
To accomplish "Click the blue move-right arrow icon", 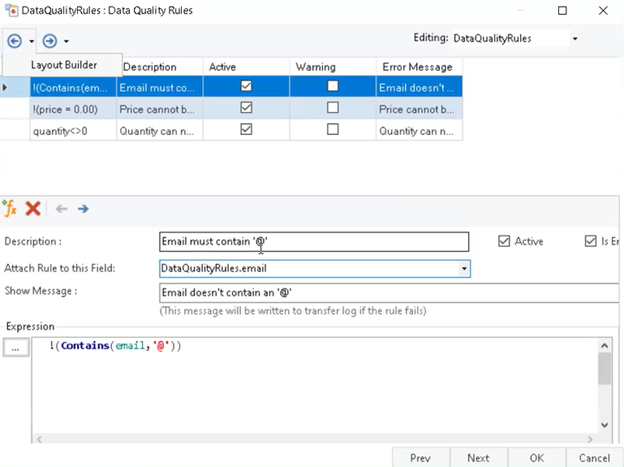I will click(83, 208).
